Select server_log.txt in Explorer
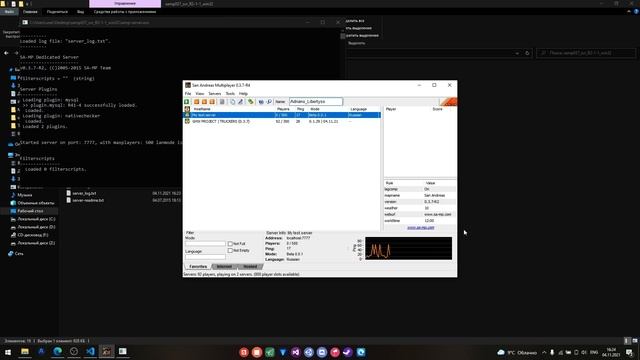The image size is (640, 360). click(84, 193)
